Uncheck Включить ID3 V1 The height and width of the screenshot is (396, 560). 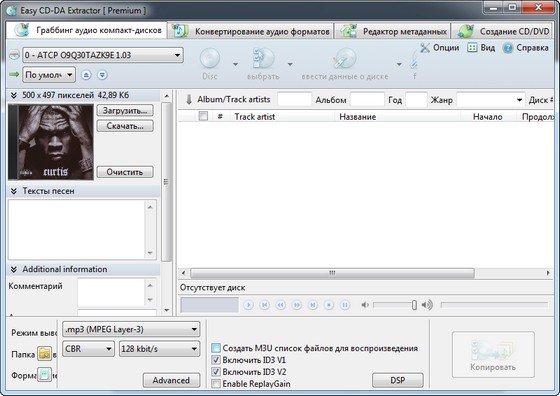pyautogui.click(x=216, y=360)
